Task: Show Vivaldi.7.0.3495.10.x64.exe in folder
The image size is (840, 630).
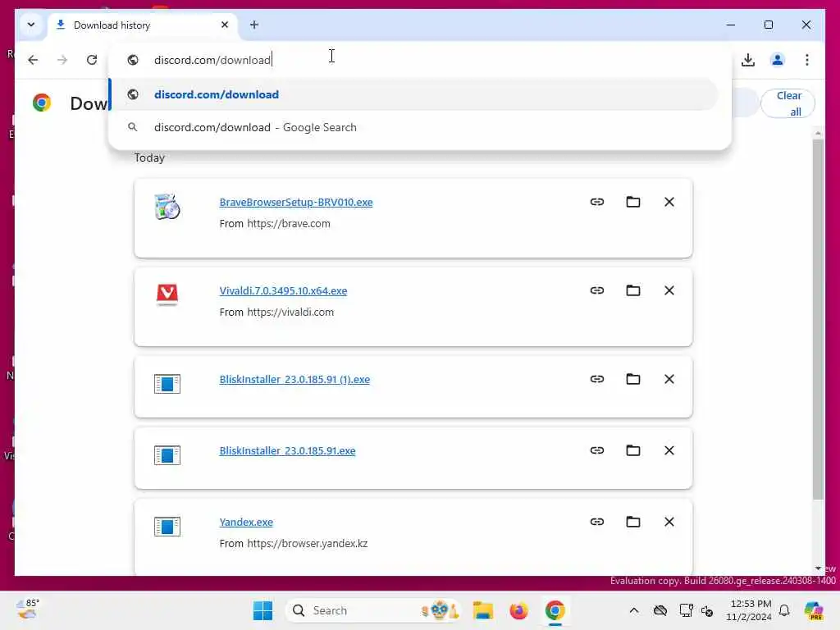Action: 633,290
